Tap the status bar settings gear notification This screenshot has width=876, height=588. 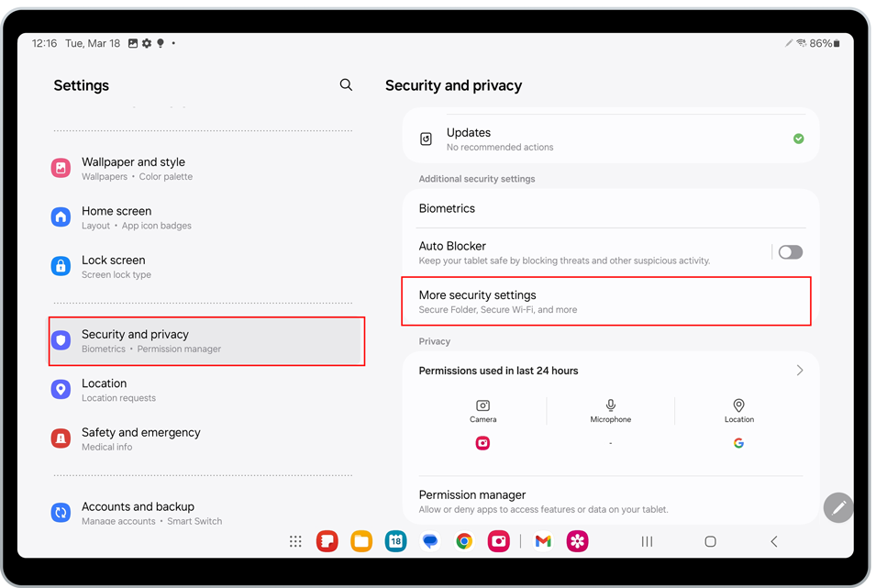147,43
